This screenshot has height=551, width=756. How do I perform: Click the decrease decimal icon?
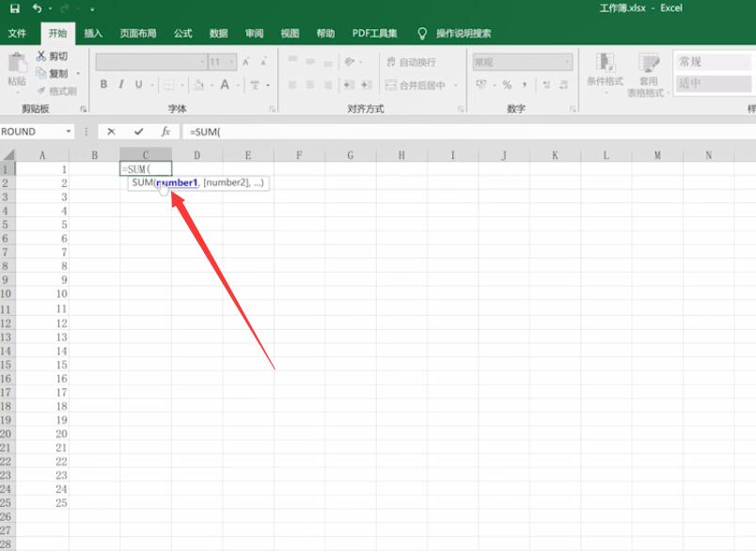coord(563,85)
